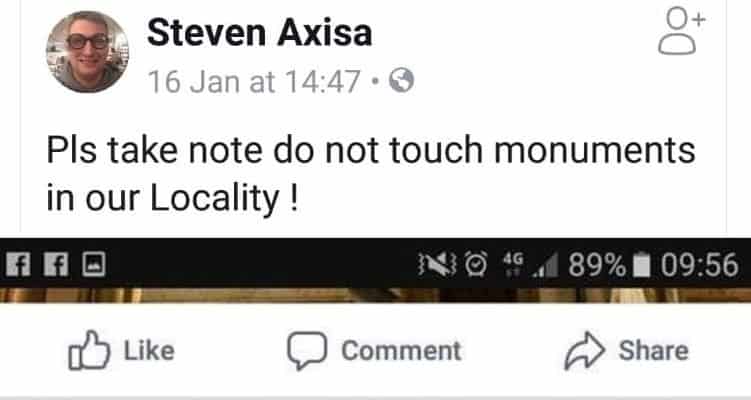This screenshot has height=400, width=751.
Task: Tap the public globe privacy icon
Action: 401,80
